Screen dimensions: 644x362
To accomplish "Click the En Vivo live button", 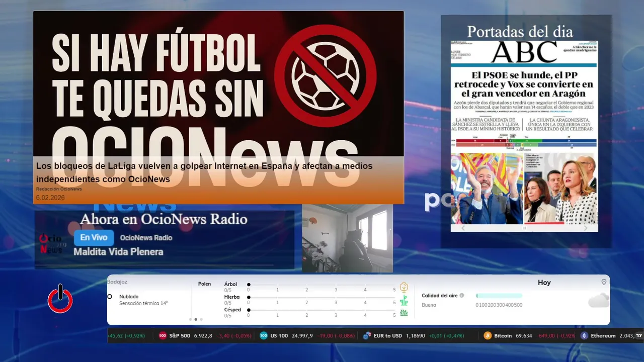I will click(94, 238).
